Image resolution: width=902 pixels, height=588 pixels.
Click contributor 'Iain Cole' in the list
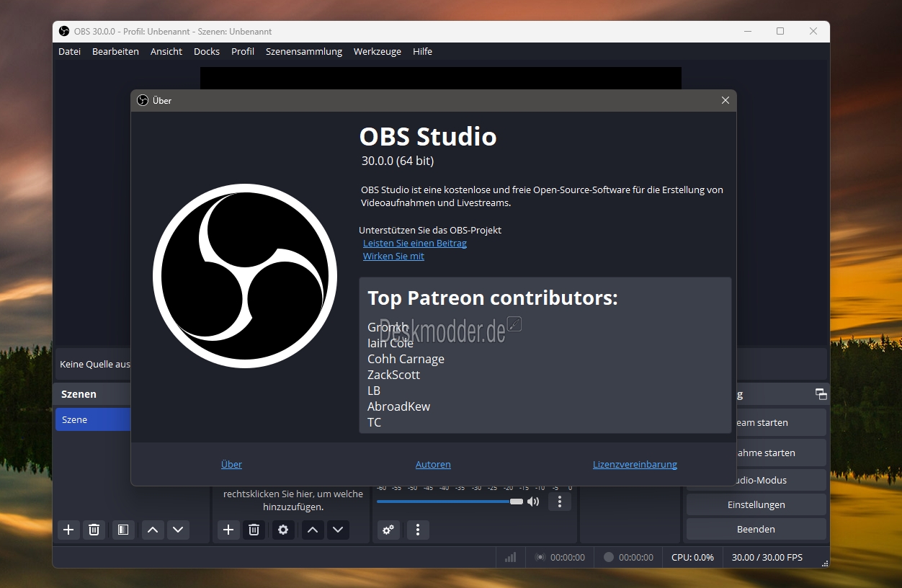[390, 343]
